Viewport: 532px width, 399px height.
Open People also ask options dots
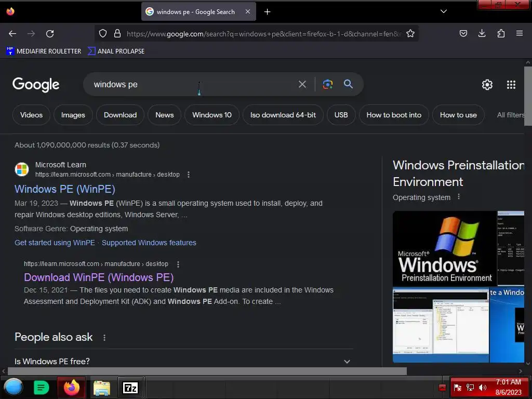click(104, 338)
